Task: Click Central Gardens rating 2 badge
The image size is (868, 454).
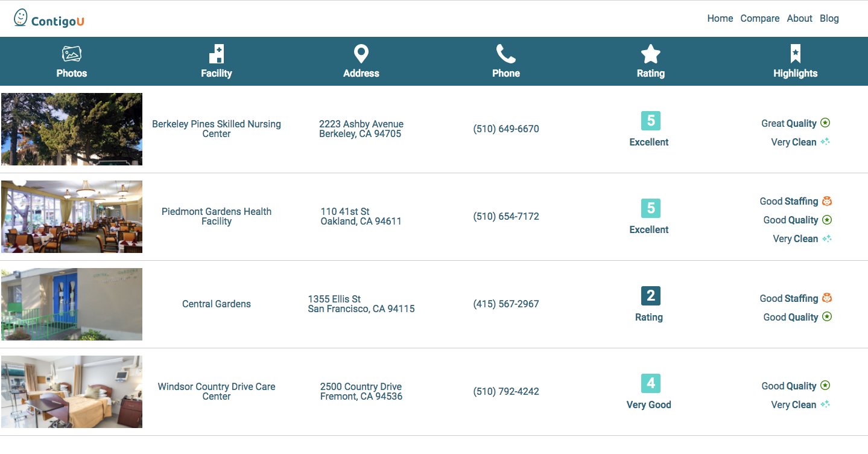Action: pos(651,296)
